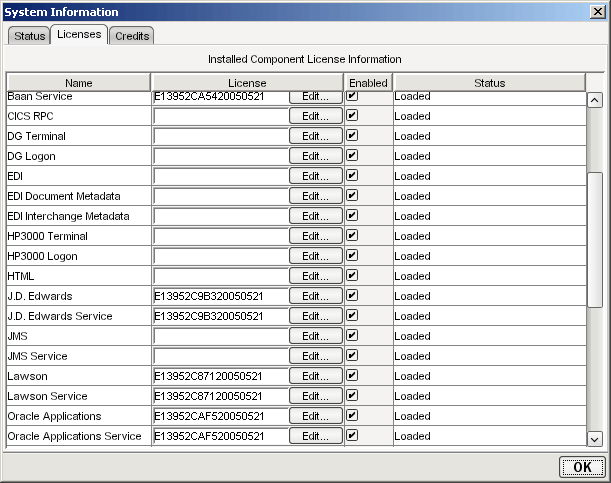Toggle Enabled checkbox for EDI row

[352, 175]
